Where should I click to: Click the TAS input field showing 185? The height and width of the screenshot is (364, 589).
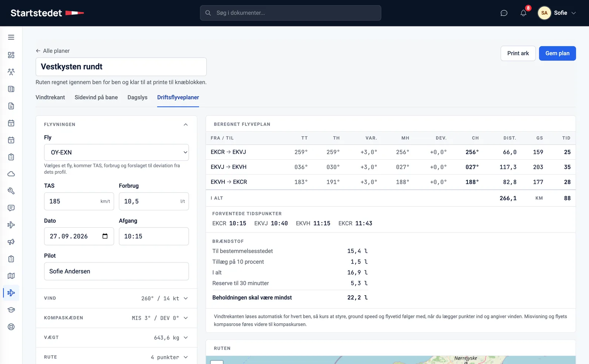[x=79, y=201]
